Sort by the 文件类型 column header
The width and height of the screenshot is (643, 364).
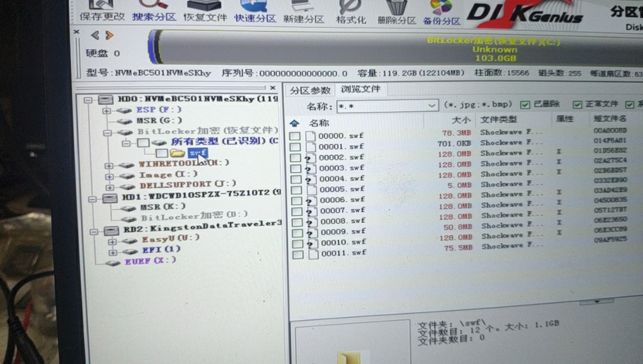pos(498,119)
